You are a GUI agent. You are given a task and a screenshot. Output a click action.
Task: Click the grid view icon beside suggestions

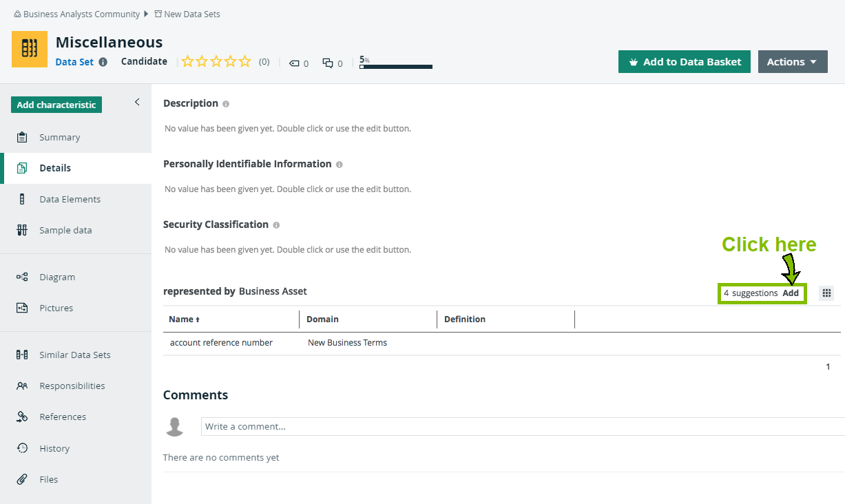pos(826,293)
